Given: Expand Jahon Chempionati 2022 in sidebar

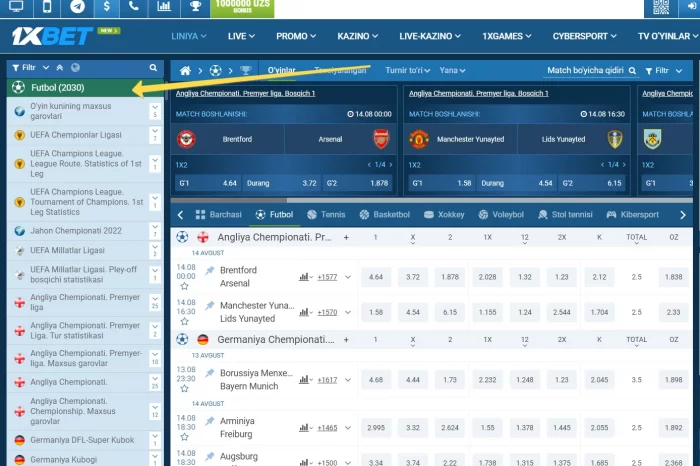Looking at the screenshot, I should (x=154, y=231).
